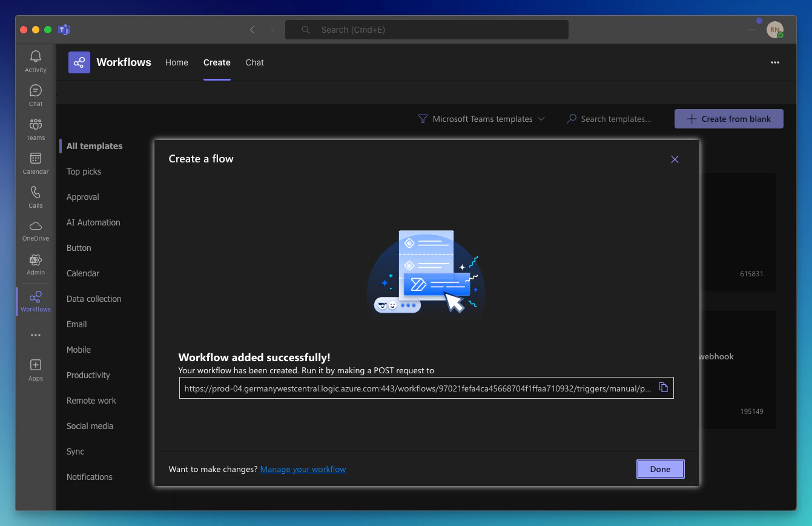
Task: Open the Apps icon at sidebar bottom
Action: tap(35, 368)
